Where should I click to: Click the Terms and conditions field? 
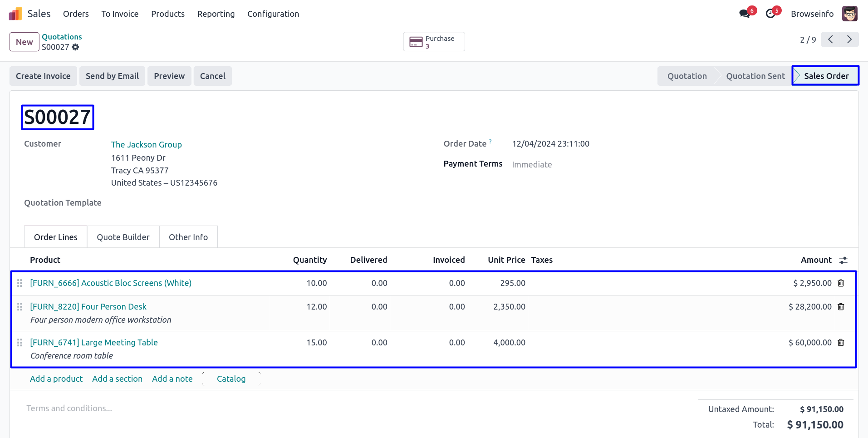tap(69, 408)
